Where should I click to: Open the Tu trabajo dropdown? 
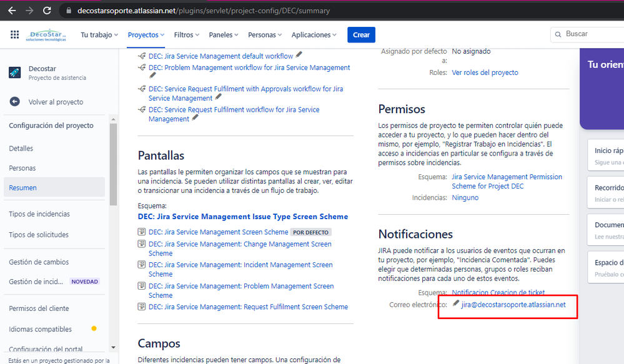tap(99, 34)
